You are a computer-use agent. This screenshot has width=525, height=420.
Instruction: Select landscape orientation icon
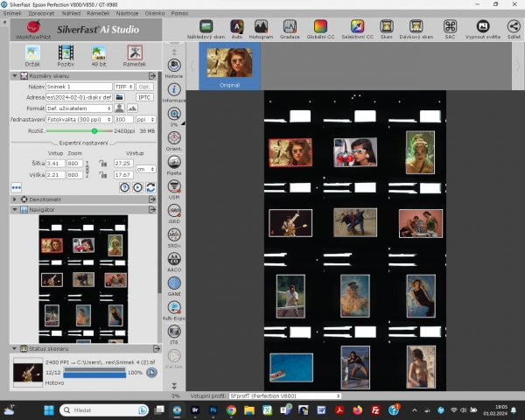coord(133,108)
